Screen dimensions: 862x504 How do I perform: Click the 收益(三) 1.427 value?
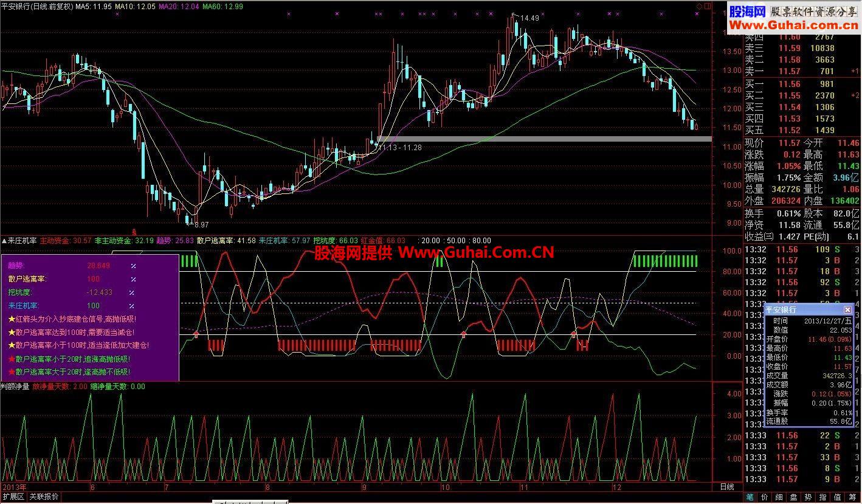[789, 236]
